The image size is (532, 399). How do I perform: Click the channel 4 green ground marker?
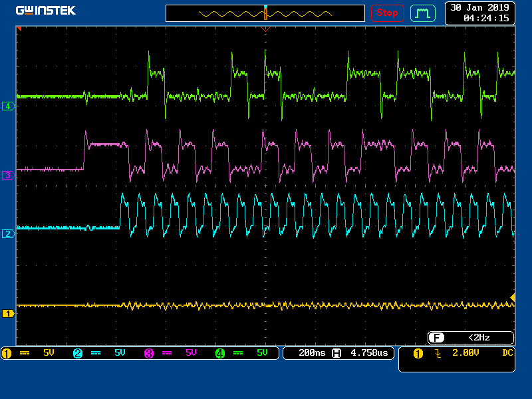pos(8,106)
